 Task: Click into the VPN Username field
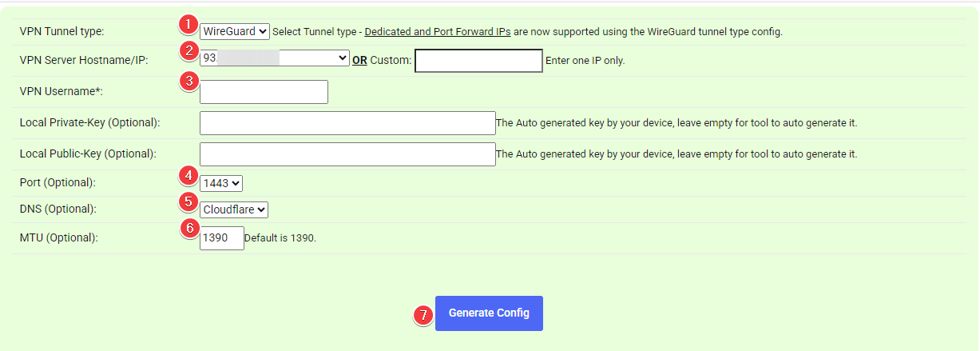click(264, 92)
